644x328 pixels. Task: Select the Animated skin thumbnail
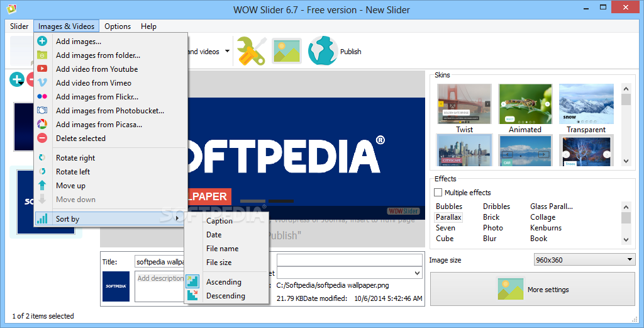[x=525, y=104]
